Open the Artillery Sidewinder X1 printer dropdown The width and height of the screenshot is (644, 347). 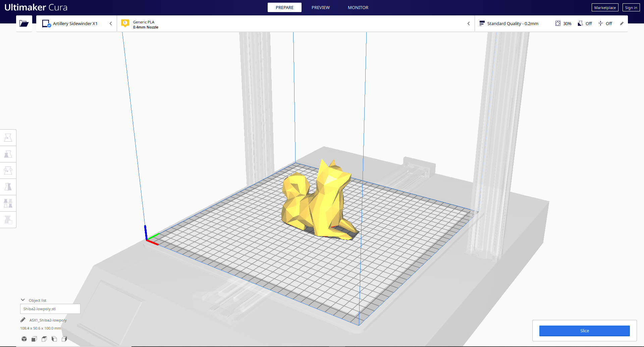point(76,23)
